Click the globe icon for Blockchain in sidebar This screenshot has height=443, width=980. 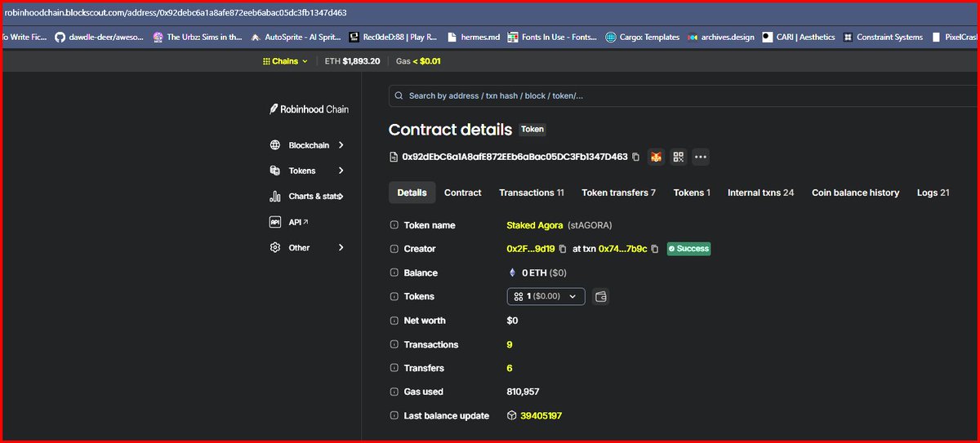click(x=274, y=145)
